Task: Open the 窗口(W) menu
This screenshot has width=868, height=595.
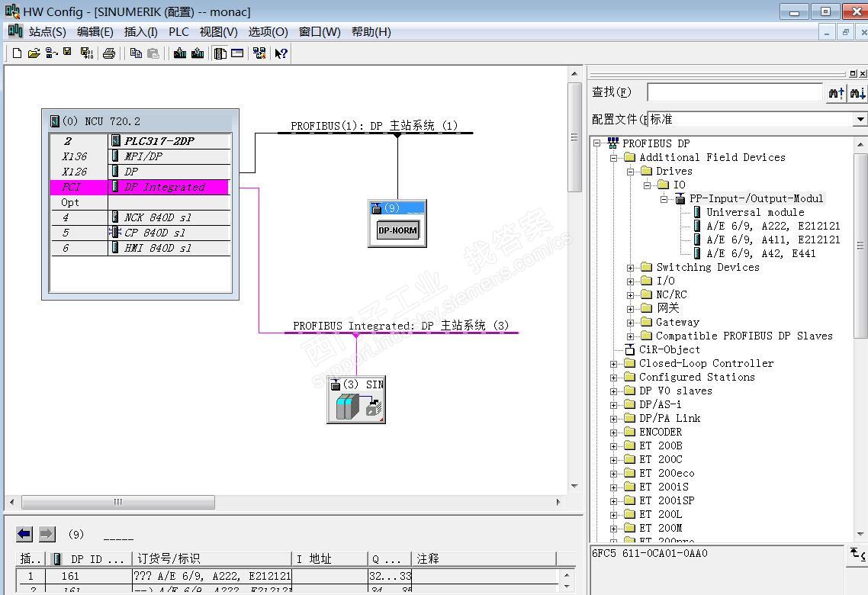Action: point(320,32)
